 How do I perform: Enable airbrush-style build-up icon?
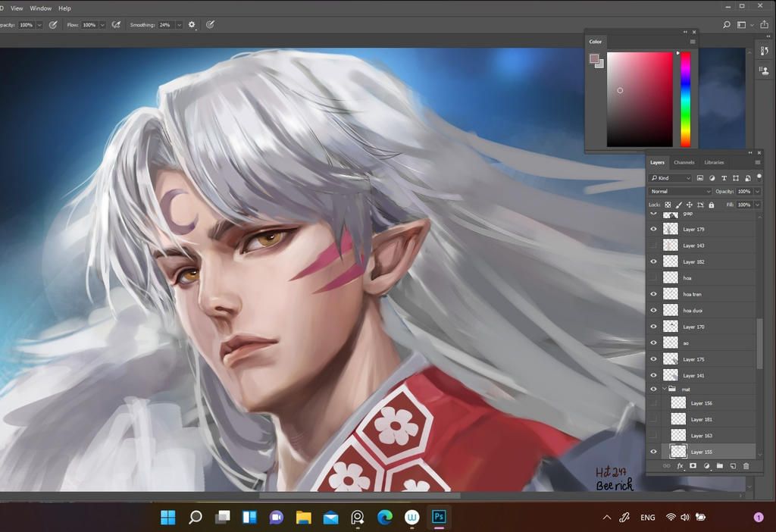coord(116,25)
